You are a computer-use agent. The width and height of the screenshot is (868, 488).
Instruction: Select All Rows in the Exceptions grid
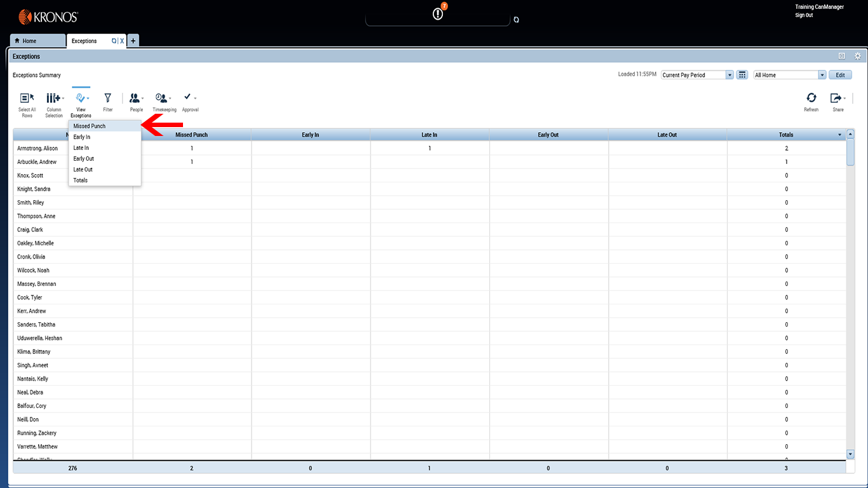[x=27, y=102]
